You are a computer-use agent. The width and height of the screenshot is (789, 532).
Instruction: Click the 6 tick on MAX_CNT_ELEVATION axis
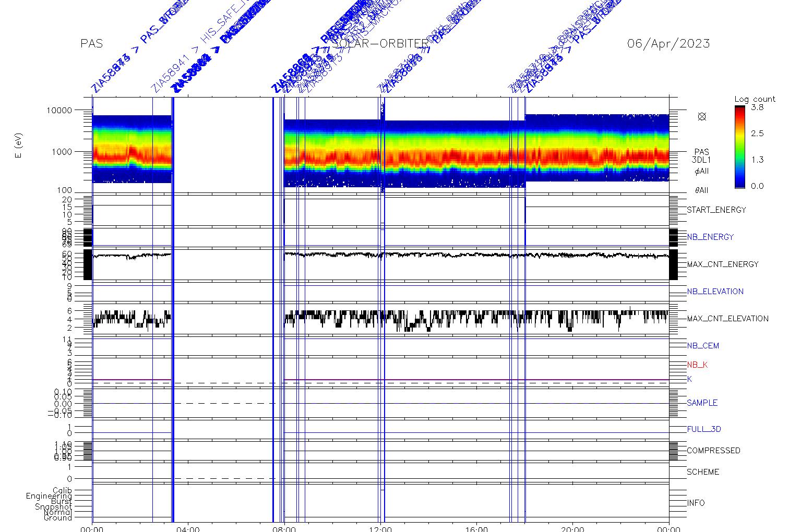(x=69, y=310)
